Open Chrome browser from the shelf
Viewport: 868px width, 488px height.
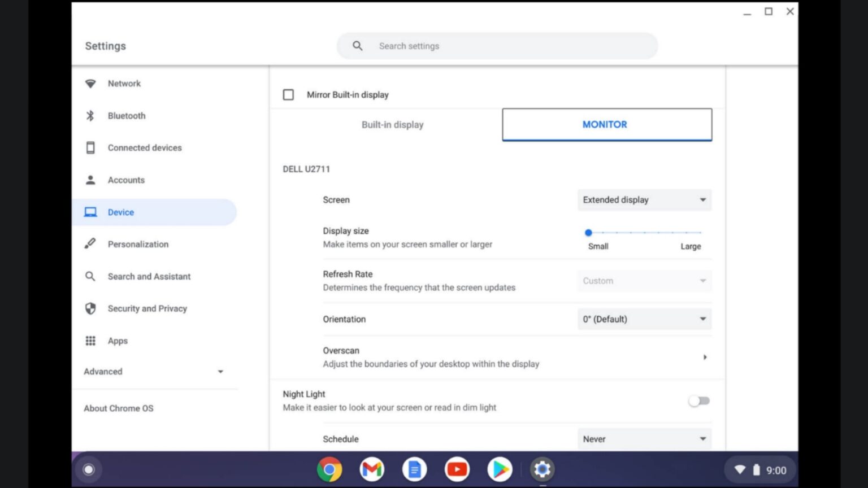click(x=329, y=469)
